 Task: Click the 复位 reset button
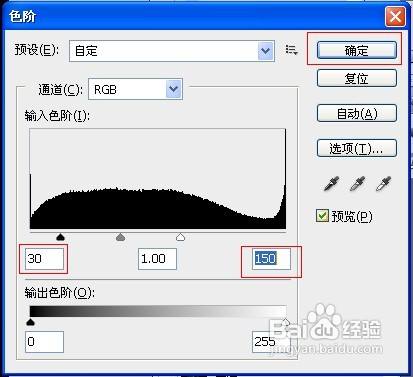coord(357,78)
